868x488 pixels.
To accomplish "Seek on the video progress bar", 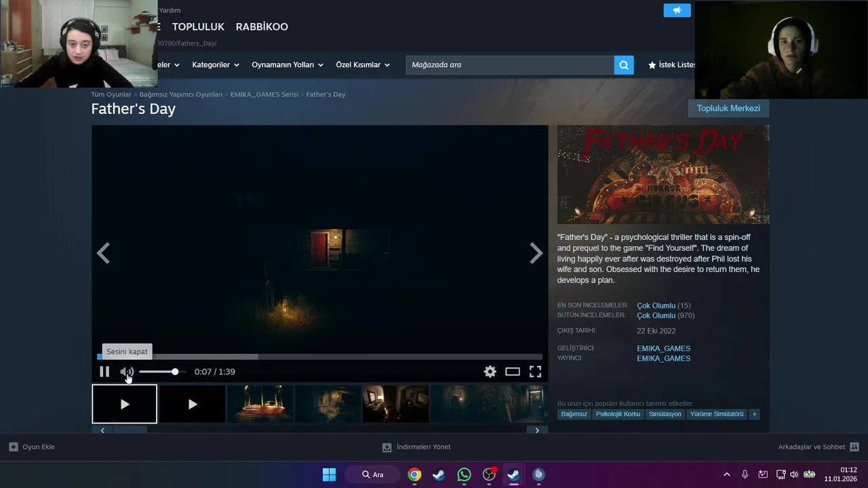I will [x=320, y=357].
